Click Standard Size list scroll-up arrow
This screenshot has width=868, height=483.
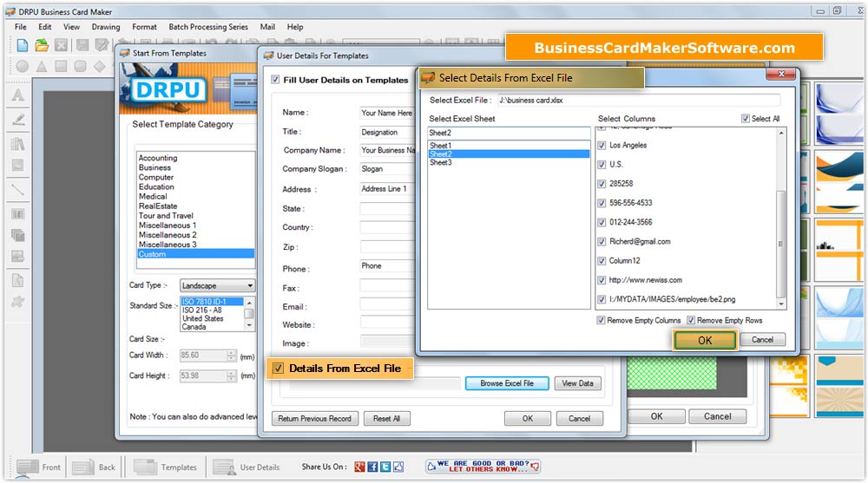tap(249, 302)
